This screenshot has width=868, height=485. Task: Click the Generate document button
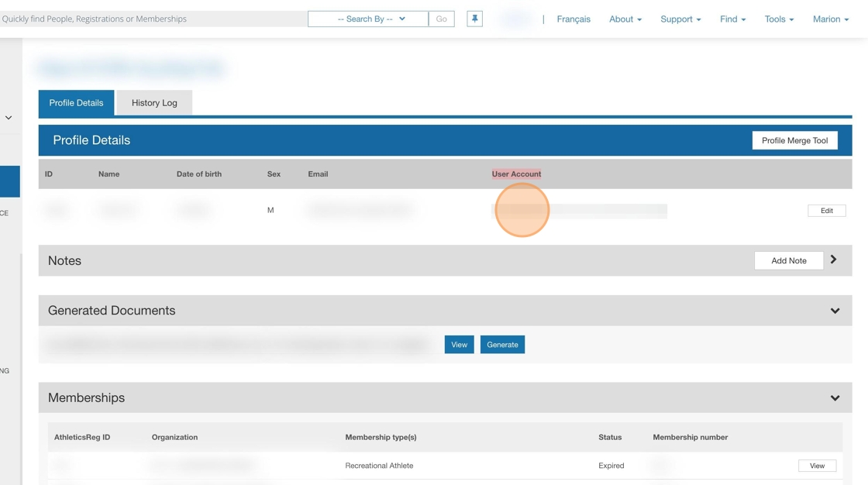tap(502, 345)
